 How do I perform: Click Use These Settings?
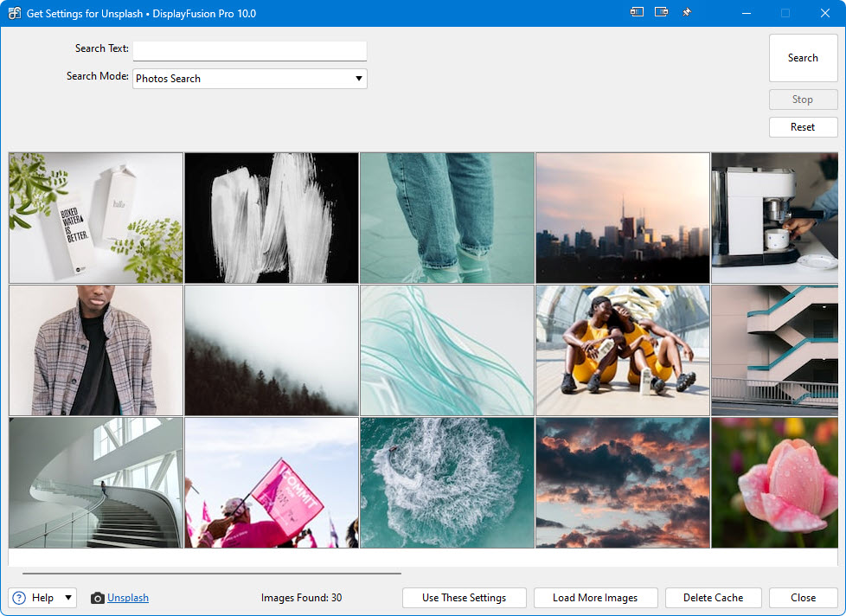464,598
